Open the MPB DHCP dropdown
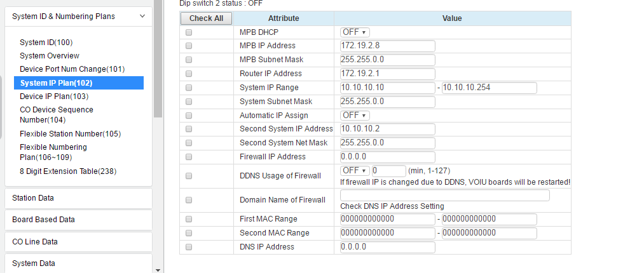 point(355,32)
